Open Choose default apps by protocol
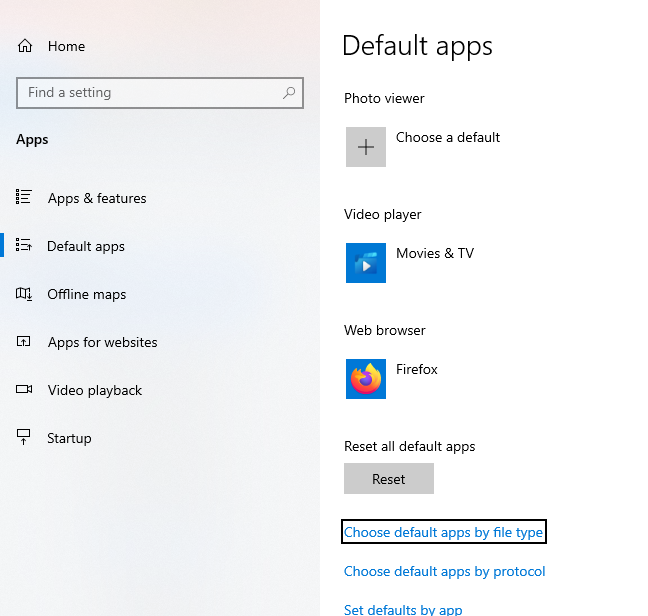648x616 pixels. click(x=444, y=571)
